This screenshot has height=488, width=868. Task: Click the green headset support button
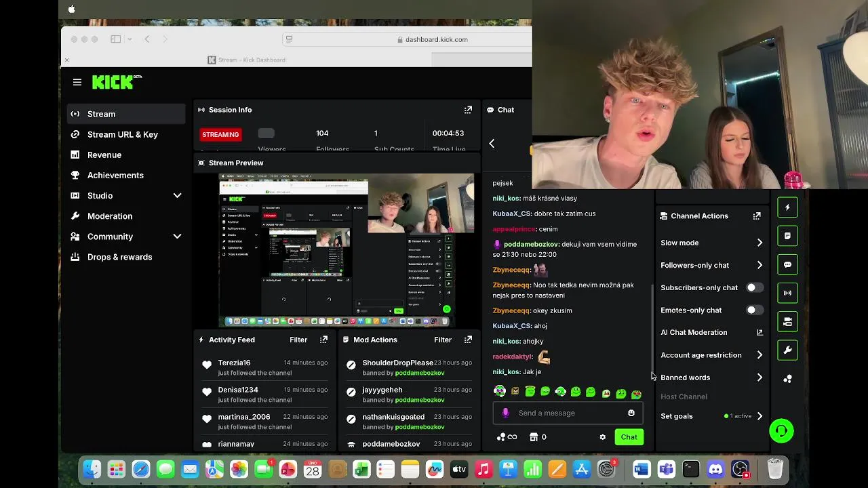click(x=781, y=430)
